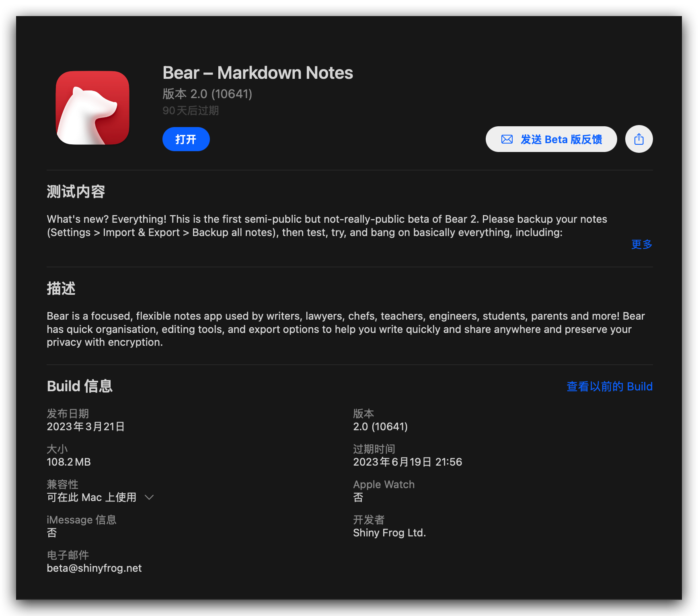Click the 2023年3月21日 release date
Screen dimensions: 698x616
(86, 427)
